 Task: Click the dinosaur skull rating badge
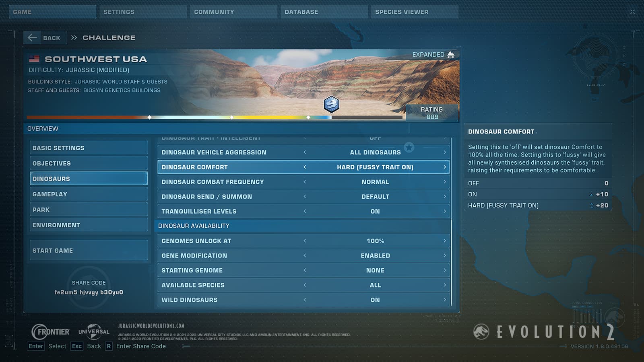click(331, 104)
